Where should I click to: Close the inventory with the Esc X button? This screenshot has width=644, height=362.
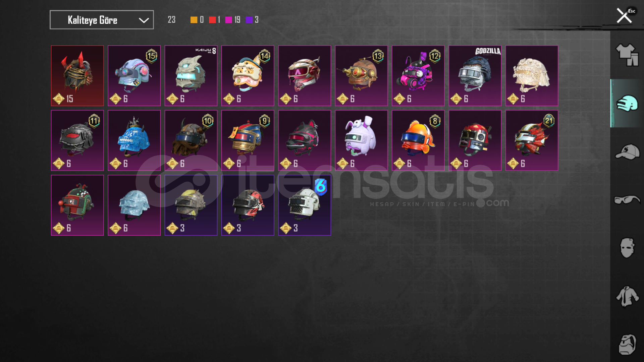click(x=625, y=15)
